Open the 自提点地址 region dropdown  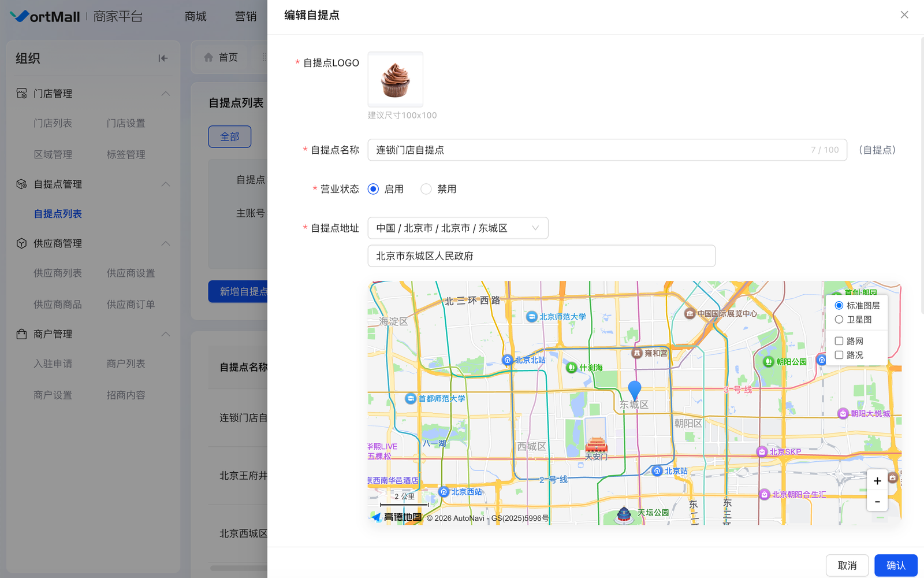click(x=457, y=228)
